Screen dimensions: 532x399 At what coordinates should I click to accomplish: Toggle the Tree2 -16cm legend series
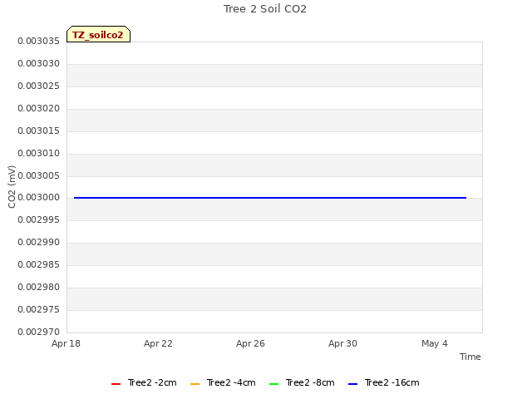click(384, 382)
